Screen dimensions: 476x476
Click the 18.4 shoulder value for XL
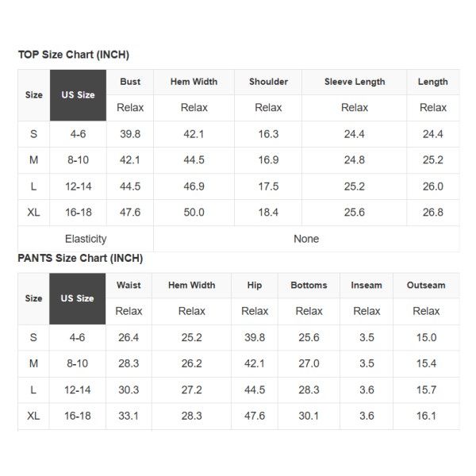pyautogui.click(x=268, y=213)
